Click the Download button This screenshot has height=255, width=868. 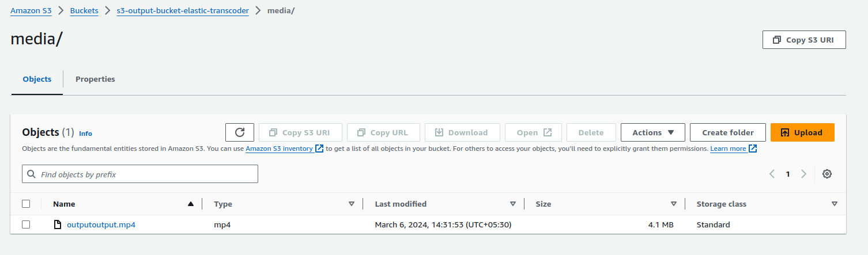coord(462,132)
